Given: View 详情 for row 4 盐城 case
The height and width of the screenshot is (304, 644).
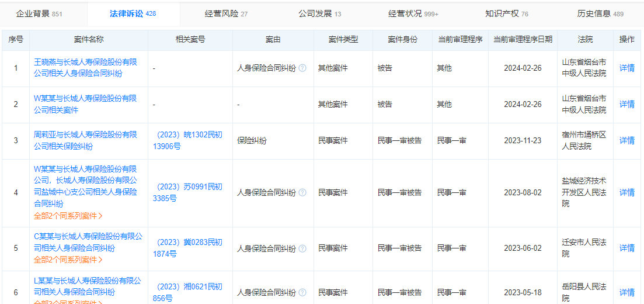Looking at the screenshot, I should [x=626, y=192].
